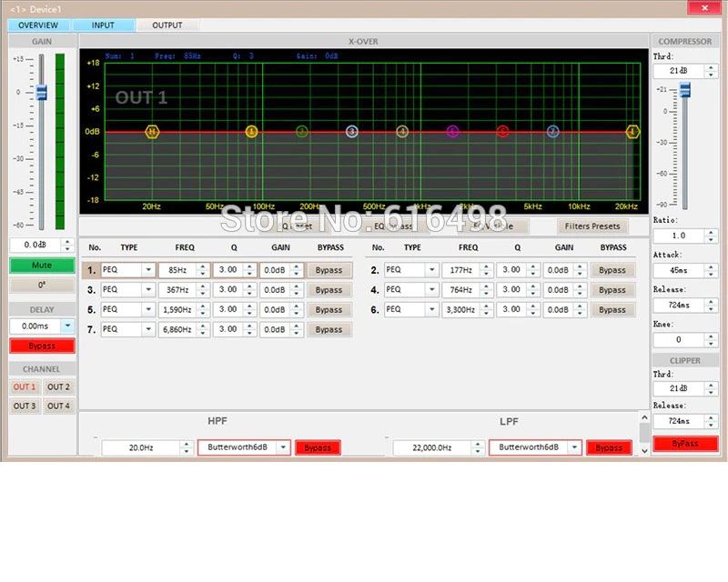The height and width of the screenshot is (582, 728).
Task: Open the LPF Butterworth6dB filter dropdown
Action: (573, 447)
